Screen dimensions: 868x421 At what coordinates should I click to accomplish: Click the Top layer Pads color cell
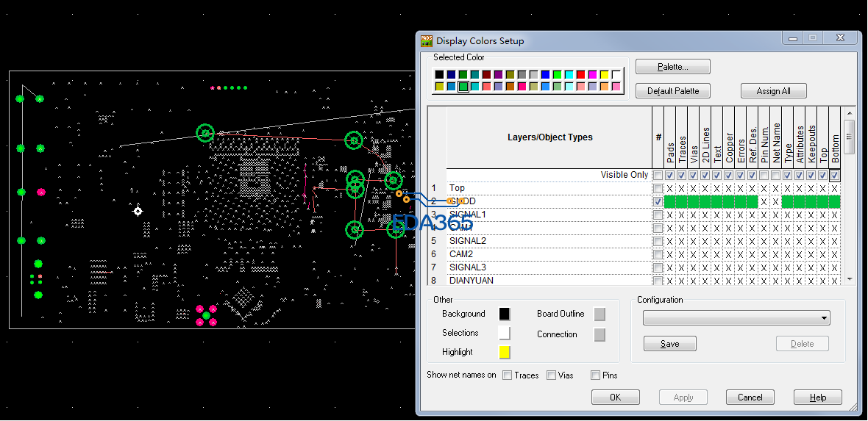point(670,188)
